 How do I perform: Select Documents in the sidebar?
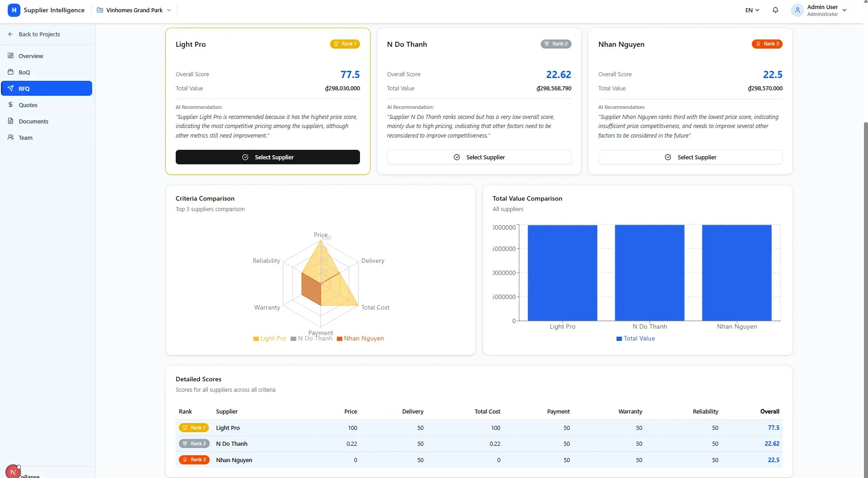coord(33,121)
